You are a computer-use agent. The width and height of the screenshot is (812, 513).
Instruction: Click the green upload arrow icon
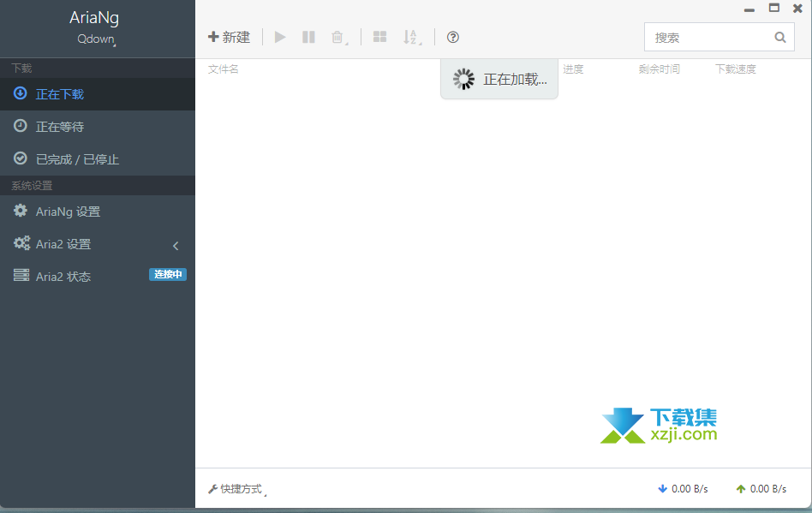[x=741, y=489]
